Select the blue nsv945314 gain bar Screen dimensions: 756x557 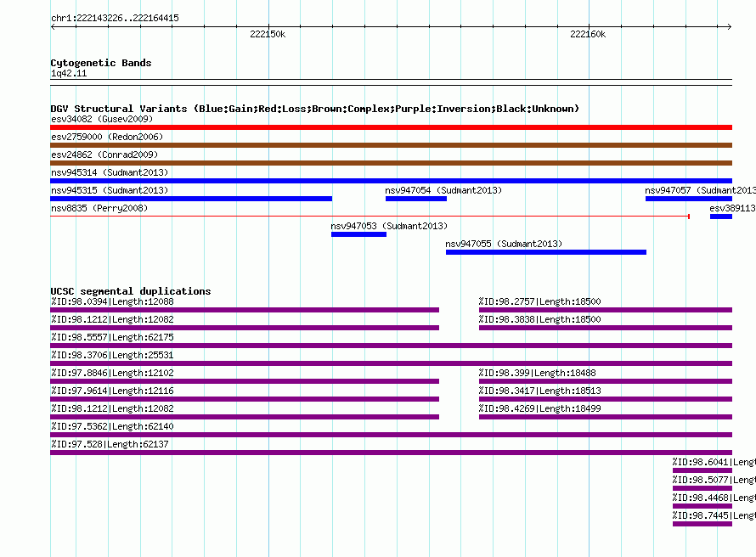[391, 181]
